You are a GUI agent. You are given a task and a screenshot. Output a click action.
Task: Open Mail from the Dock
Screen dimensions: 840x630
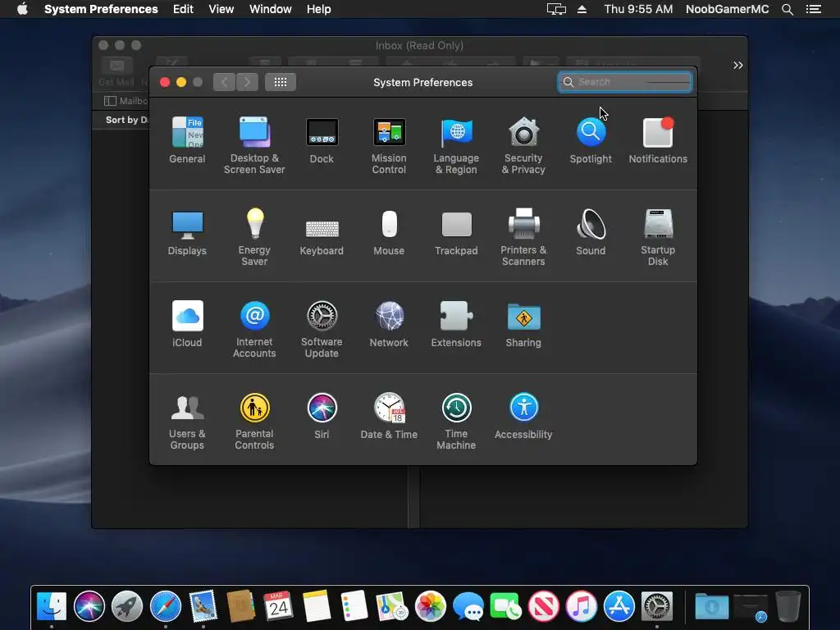tap(203, 606)
